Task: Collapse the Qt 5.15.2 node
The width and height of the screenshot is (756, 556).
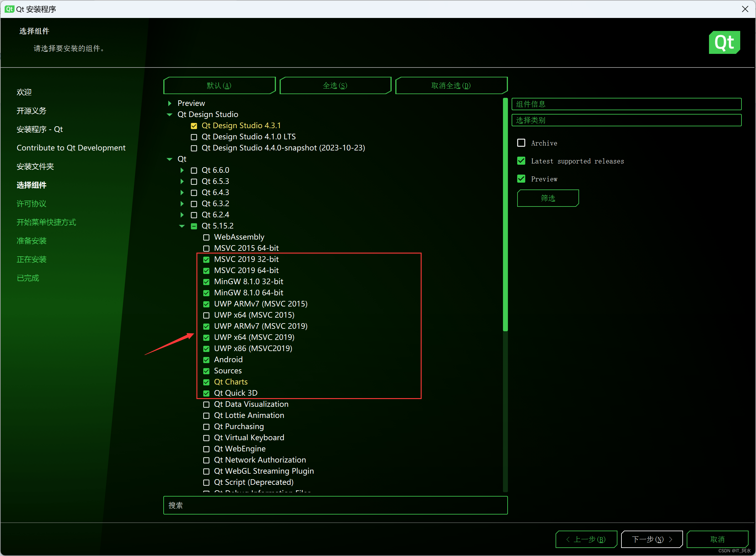Action: coord(182,226)
